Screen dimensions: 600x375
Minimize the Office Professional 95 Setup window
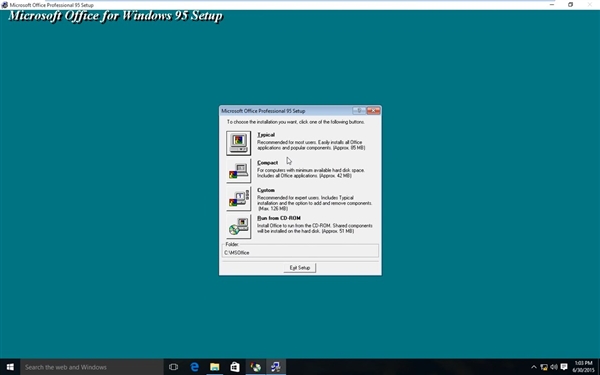tap(552, 5)
